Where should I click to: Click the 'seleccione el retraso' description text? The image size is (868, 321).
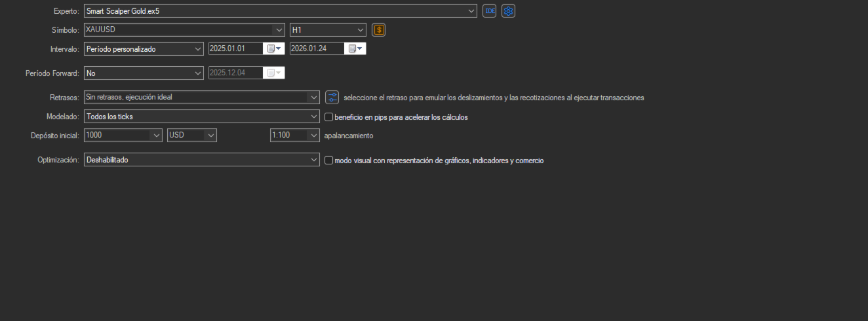click(494, 98)
